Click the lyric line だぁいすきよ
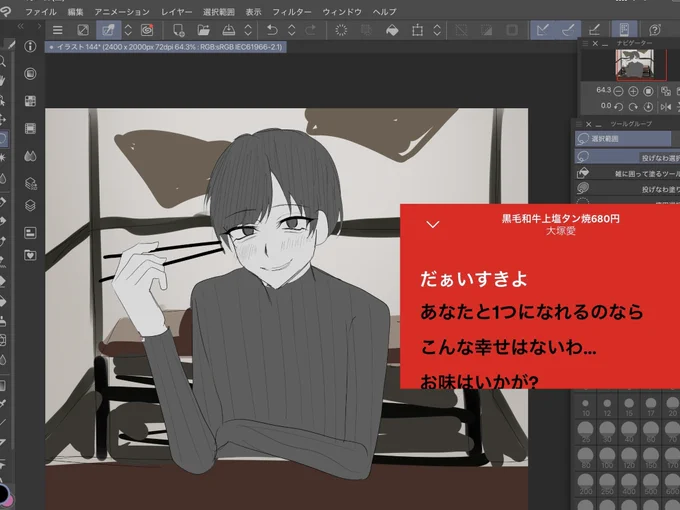This screenshot has width=680, height=510. click(474, 279)
